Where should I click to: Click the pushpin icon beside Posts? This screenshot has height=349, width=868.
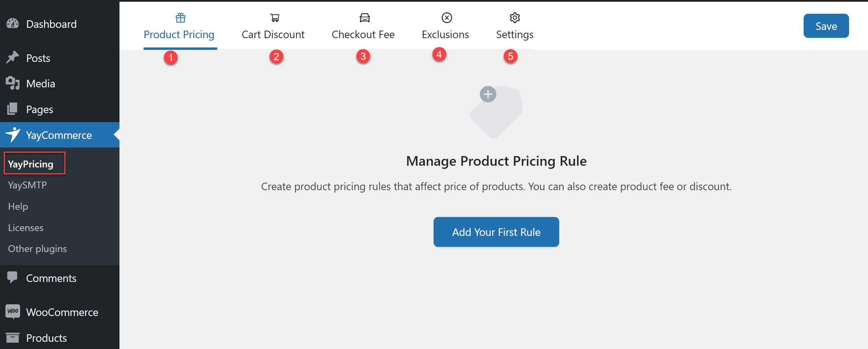coord(13,57)
